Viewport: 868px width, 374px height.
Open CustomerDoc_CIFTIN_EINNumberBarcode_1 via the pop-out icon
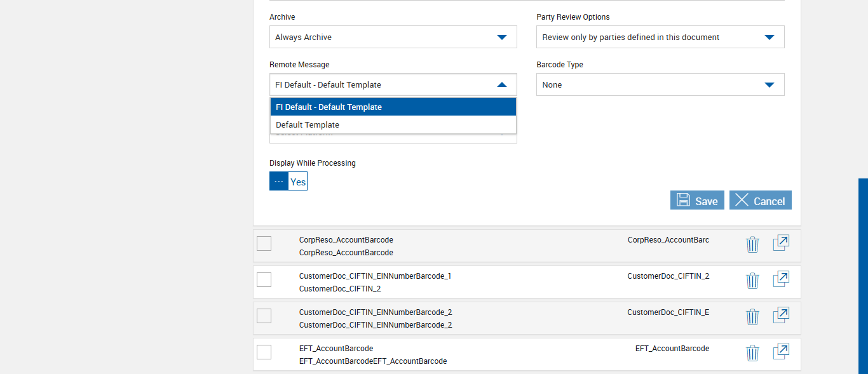pyautogui.click(x=781, y=279)
